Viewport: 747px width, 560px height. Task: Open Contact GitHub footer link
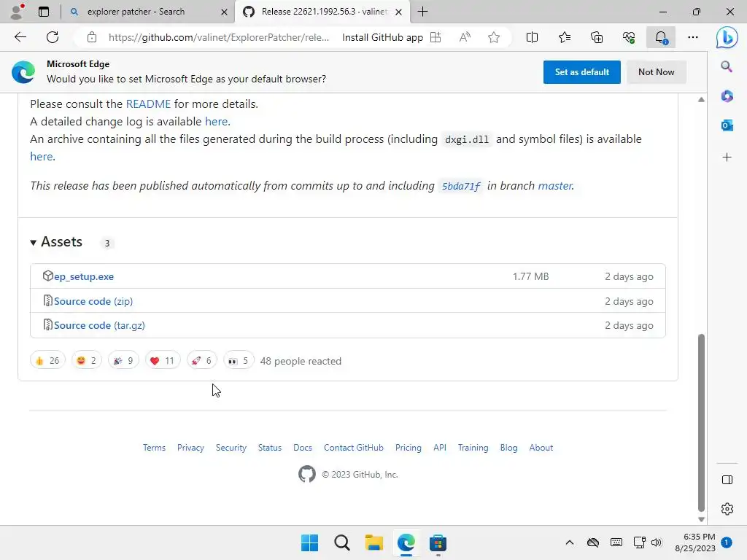354,448
